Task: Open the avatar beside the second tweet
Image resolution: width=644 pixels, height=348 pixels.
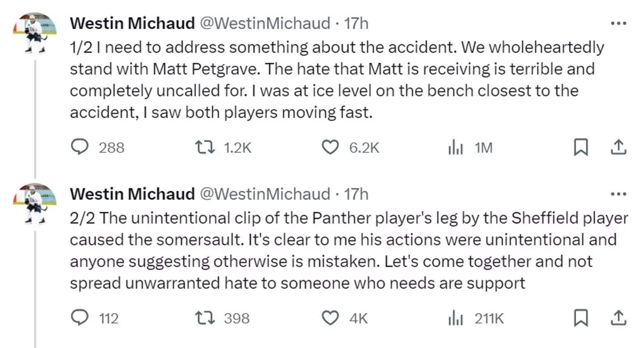Action: 35,204
